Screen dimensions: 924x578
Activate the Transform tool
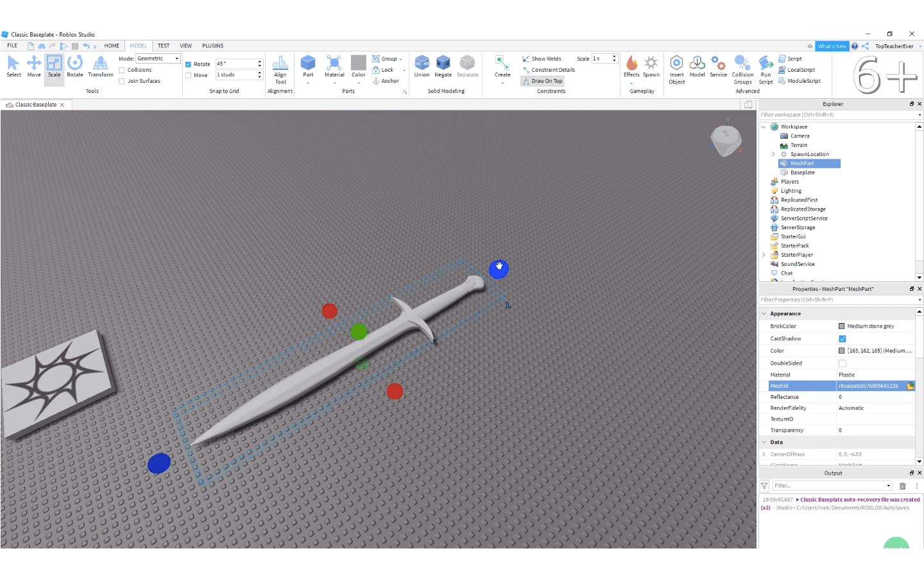pyautogui.click(x=101, y=67)
